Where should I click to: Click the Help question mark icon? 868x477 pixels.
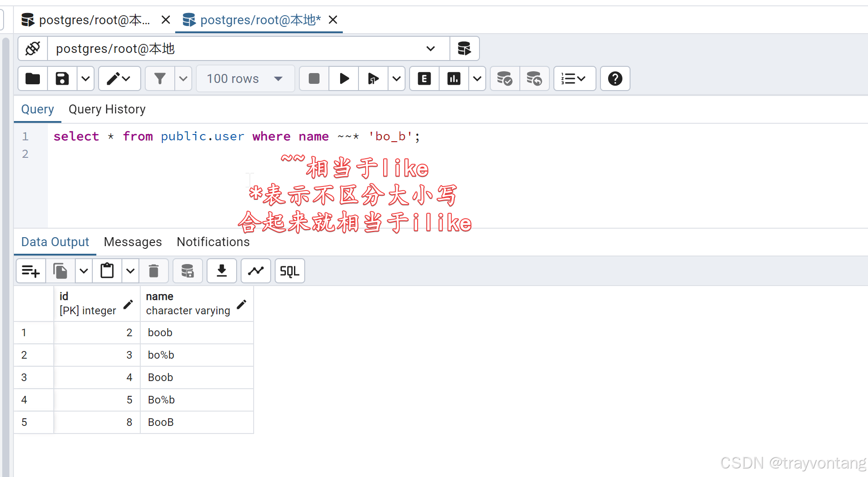pyautogui.click(x=615, y=79)
